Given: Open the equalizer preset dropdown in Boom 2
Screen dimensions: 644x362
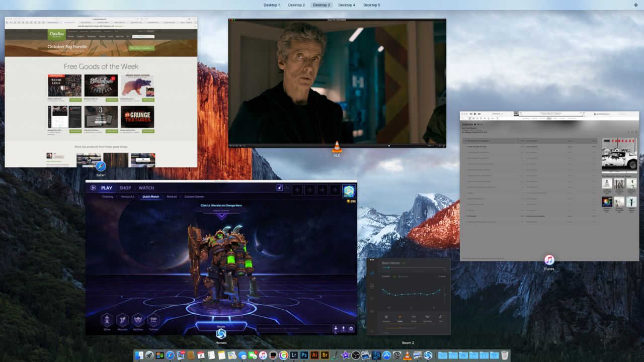Looking at the screenshot, I should click(x=441, y=276).
